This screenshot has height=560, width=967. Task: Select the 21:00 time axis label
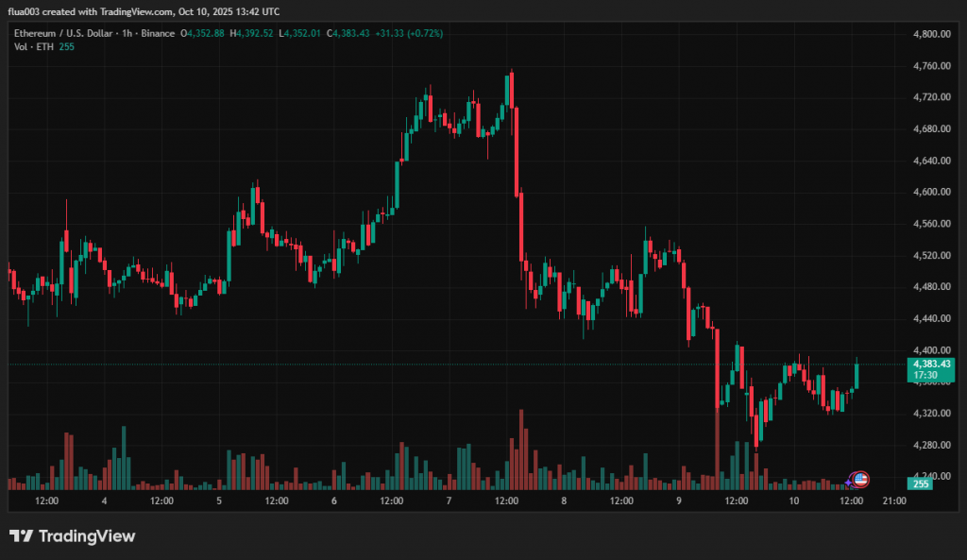(893, 501)
